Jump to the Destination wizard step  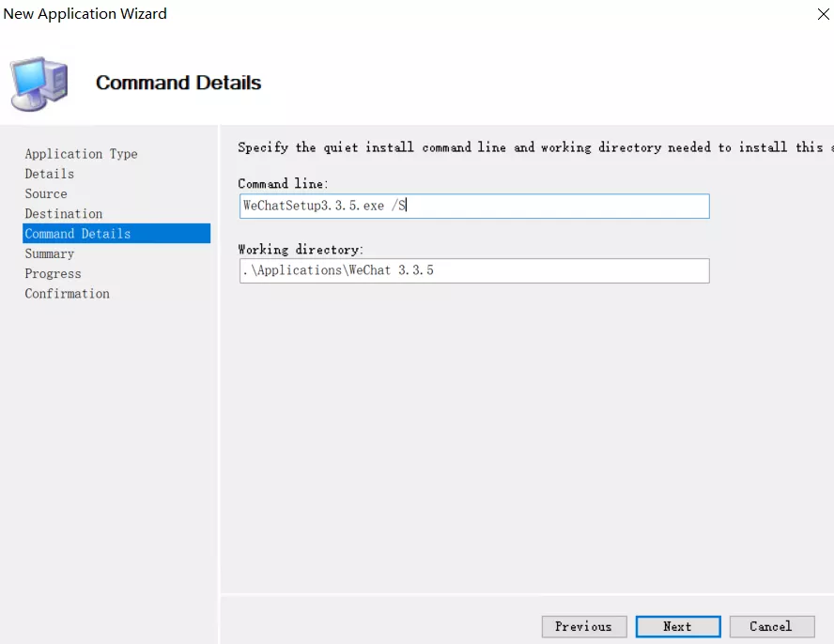[64, 214]
